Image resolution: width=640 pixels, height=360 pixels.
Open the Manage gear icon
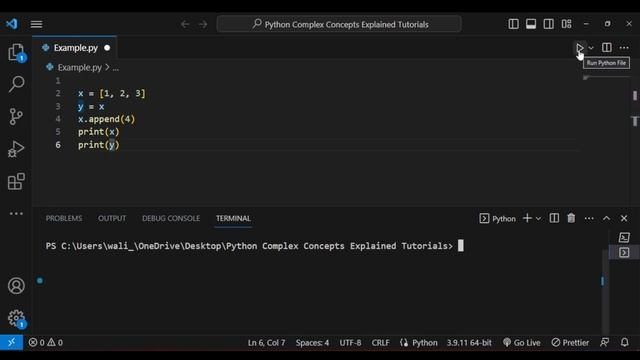[16, 318]
